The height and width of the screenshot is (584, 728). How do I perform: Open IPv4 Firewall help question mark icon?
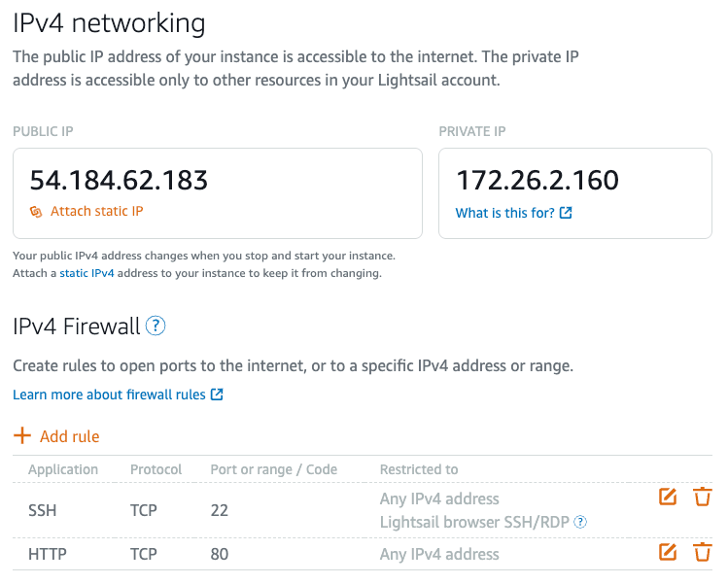tap(156, 326)
